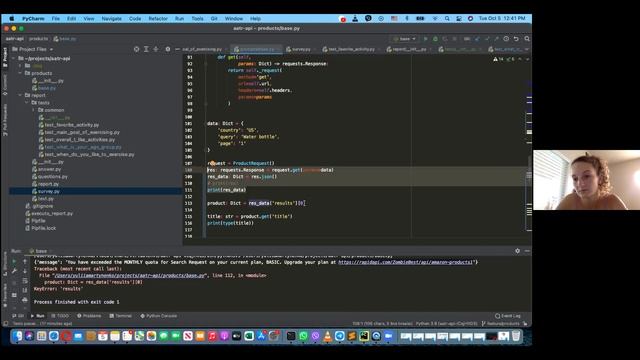This screenshot has width=640, height=360.
Task: Click next highlighted error down arrow
Action: pos(527,59)
